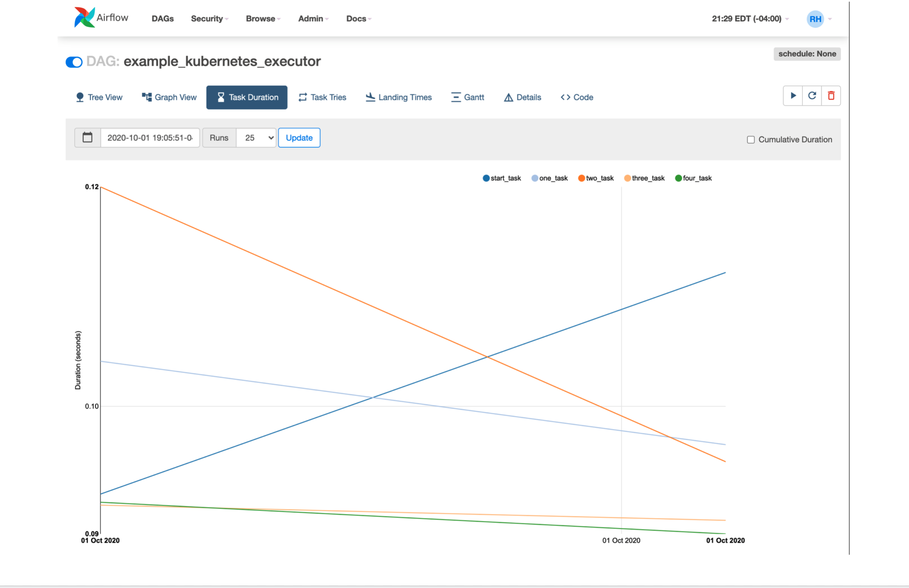Open the timezone selector 21:29 EDT
The height and width of the screenshot is (588, 909).
(x=750, y=19)
